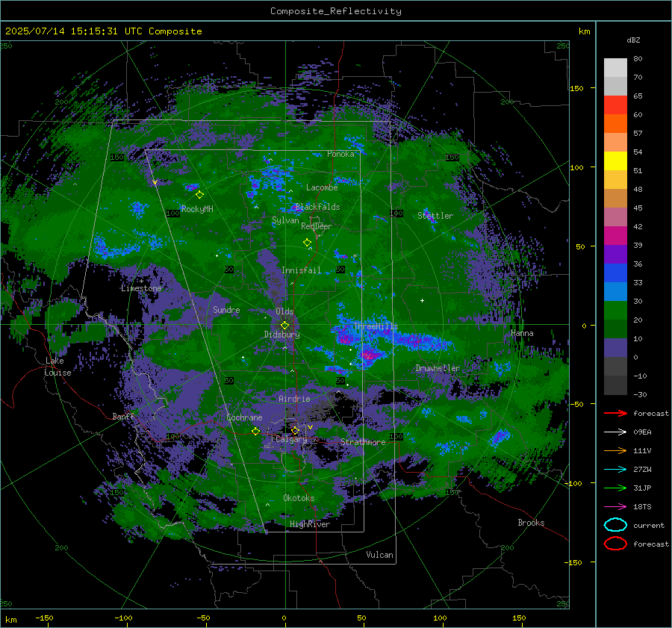Click the RockyMH city label
The height and width of the screenshot is (628, 672).
197,209
